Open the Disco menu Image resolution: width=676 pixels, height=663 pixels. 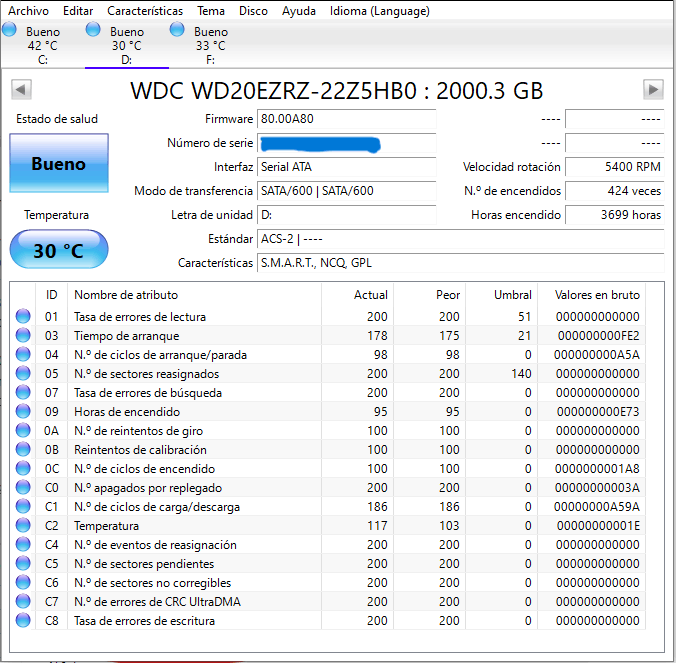pyautogui.click(x=254, y=11)
